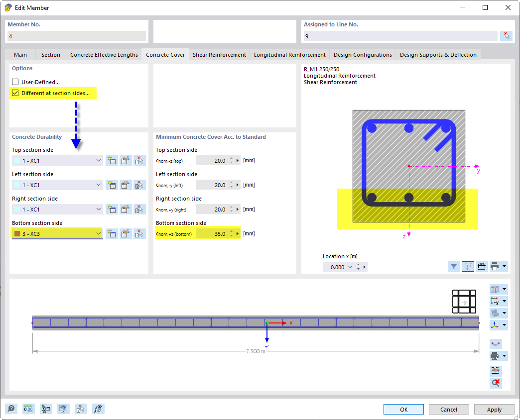Open Bottom section side 3 - XC3 dropdown
This screenshot has width=520, height=420.
[x=99, y=233]
